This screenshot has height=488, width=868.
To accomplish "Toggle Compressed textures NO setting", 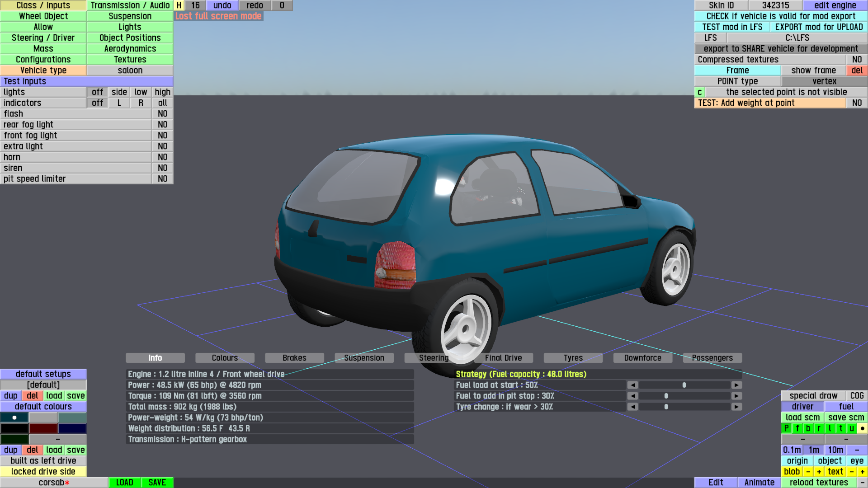I will point(856,60).
